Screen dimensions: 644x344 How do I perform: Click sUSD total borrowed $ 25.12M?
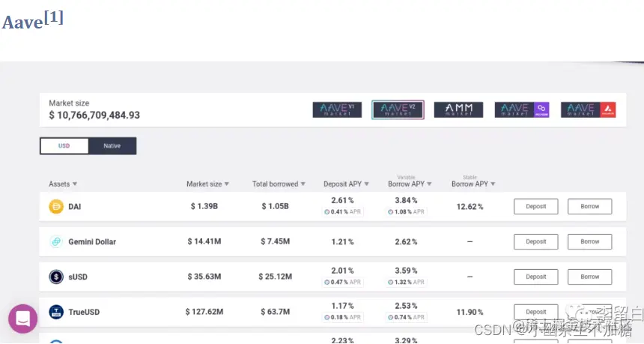coord(275,277)
